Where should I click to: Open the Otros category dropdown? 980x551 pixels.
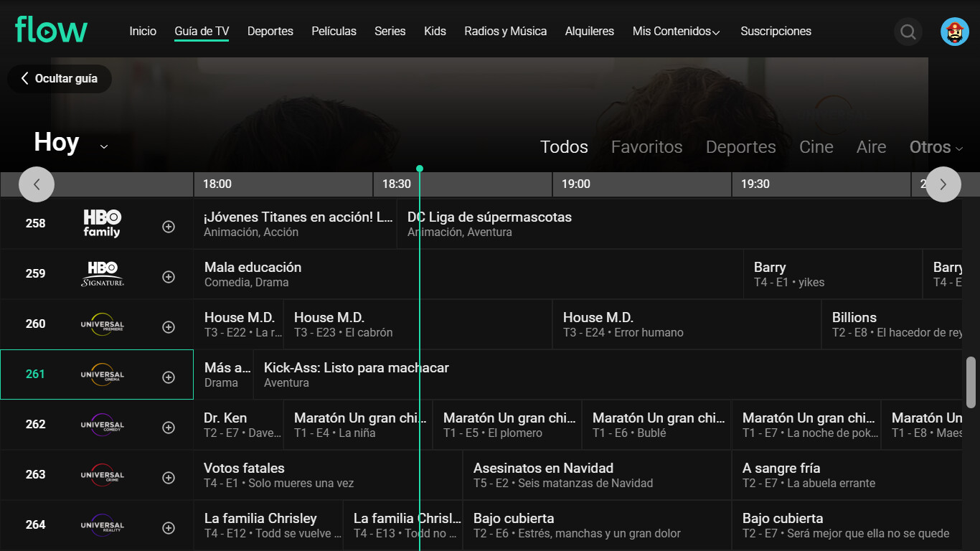936,147
